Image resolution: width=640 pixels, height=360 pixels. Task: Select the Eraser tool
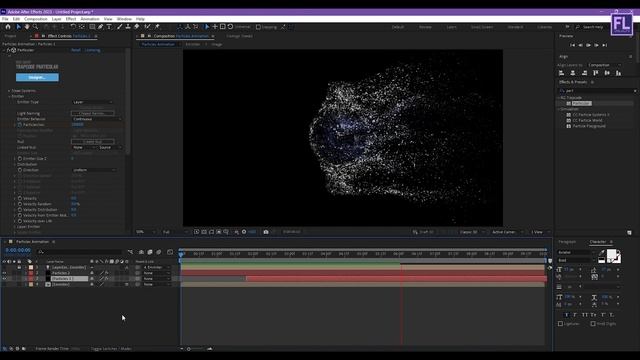click(137, 27)
